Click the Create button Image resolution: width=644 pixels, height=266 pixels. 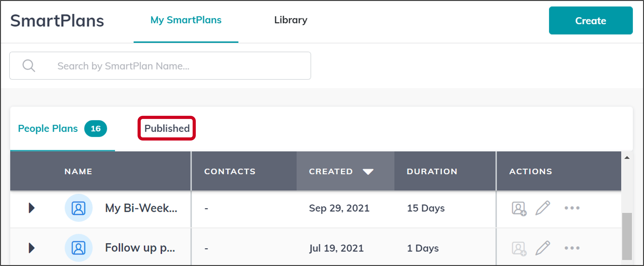tap(590, 20)
